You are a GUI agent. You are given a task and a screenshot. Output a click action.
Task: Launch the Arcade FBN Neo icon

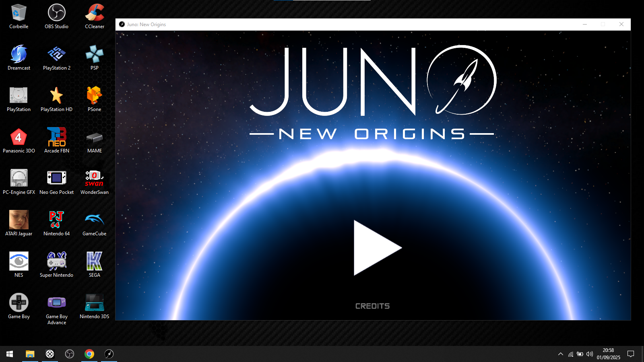[x=56, y=141]
